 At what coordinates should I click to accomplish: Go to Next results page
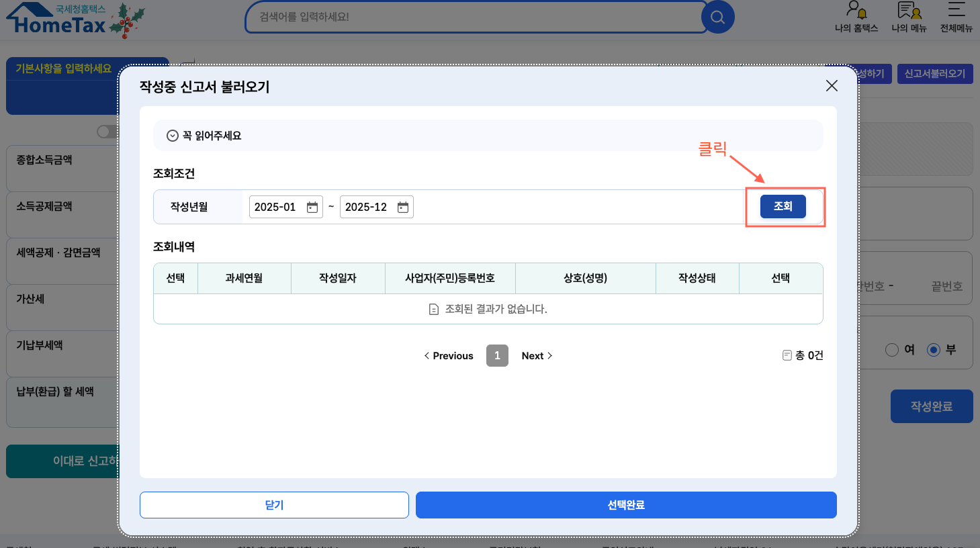(x=537, y=356)
